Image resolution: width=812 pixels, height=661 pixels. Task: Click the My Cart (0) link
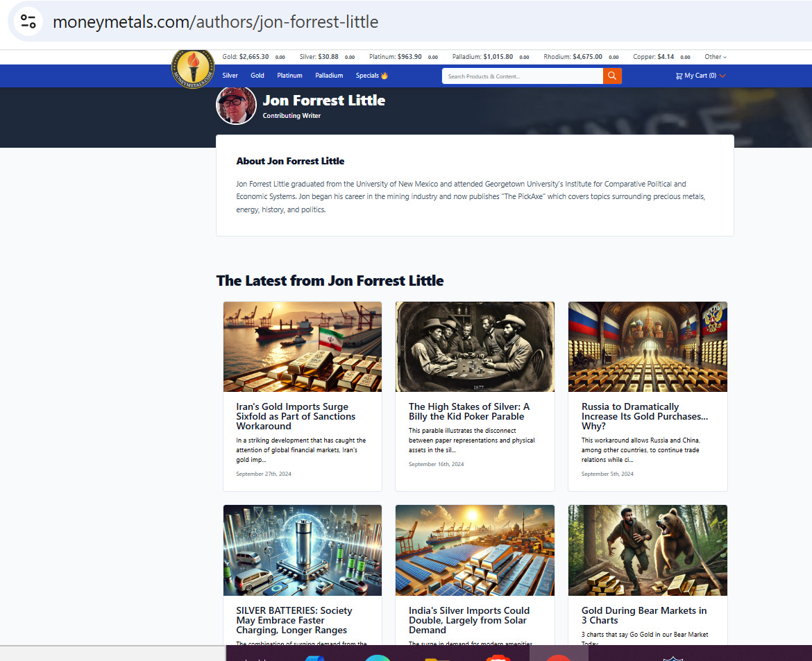pos(700,76)
